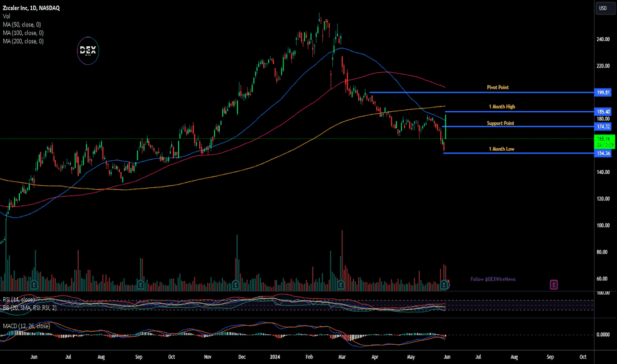This screenshot has height=364, width=617.
Task: Select the Vol indicator label
Action: point(7,16)
